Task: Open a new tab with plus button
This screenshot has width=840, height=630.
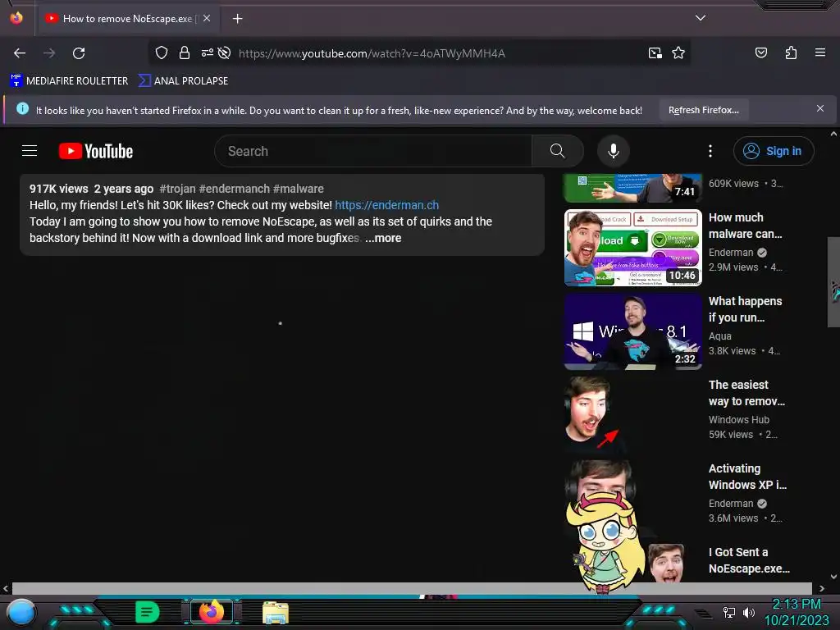Action: click(x=237, y=19)
